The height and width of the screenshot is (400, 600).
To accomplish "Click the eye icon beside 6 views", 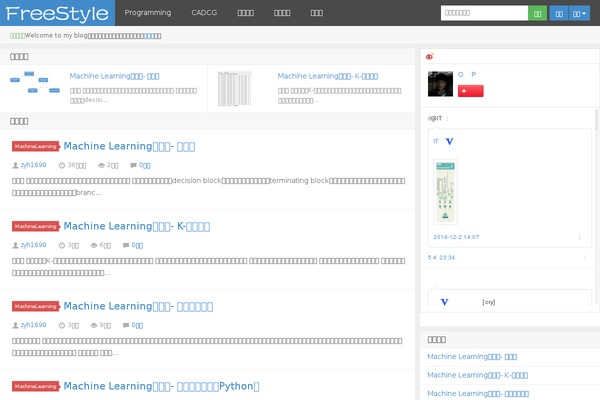I will [x=94, y=245].
